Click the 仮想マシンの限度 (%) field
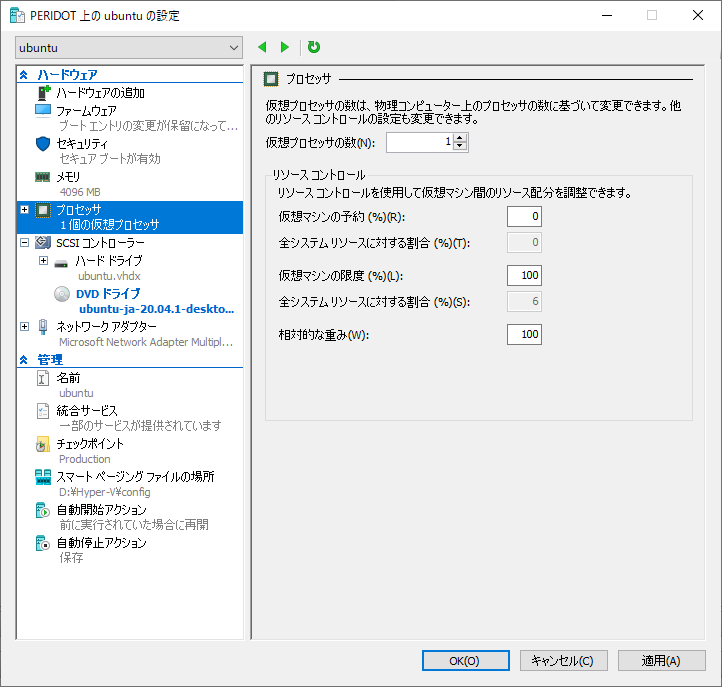722x687 pixels. click(x=524, y=275)
